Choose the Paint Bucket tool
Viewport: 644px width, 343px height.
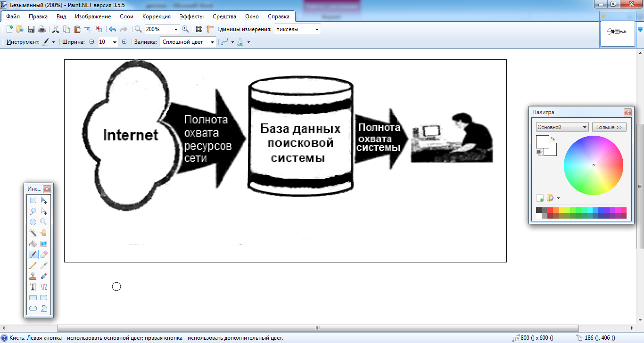click(33, 244)
